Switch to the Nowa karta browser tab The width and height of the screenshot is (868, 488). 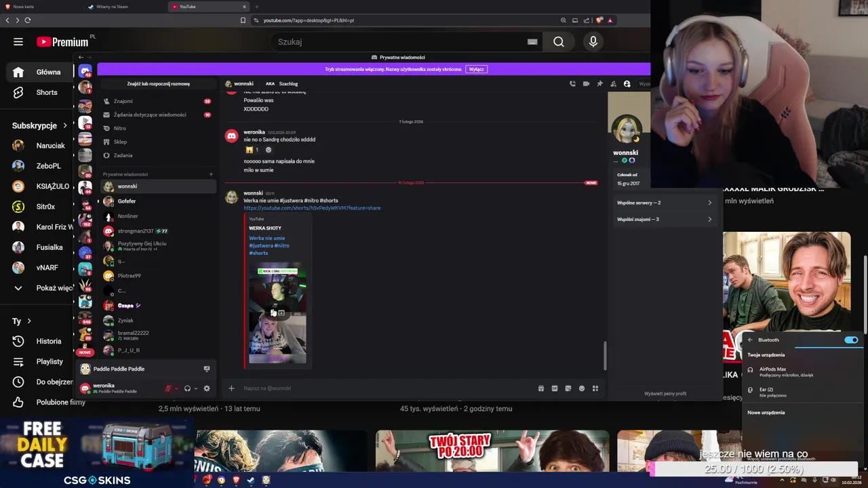pyautogui.click(x=41, y=7)
